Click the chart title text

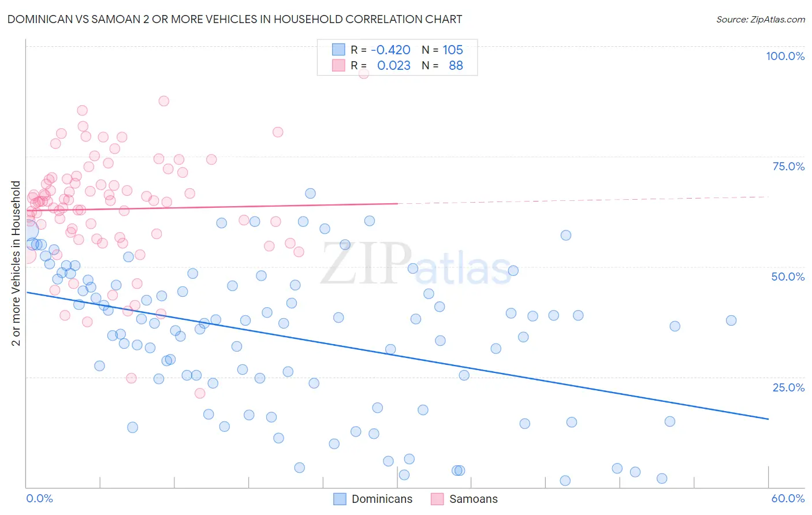[x=234, y=19]
